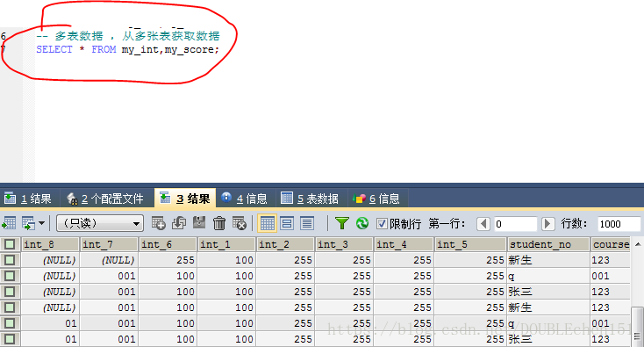This screenshot has width=644, height=347.
Task: Click the FROM keyword in the query
Action: pos(104,49)
